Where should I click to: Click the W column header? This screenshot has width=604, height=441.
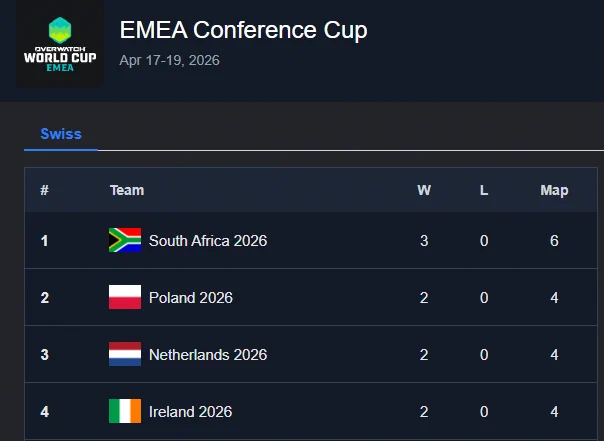[424, 190]
